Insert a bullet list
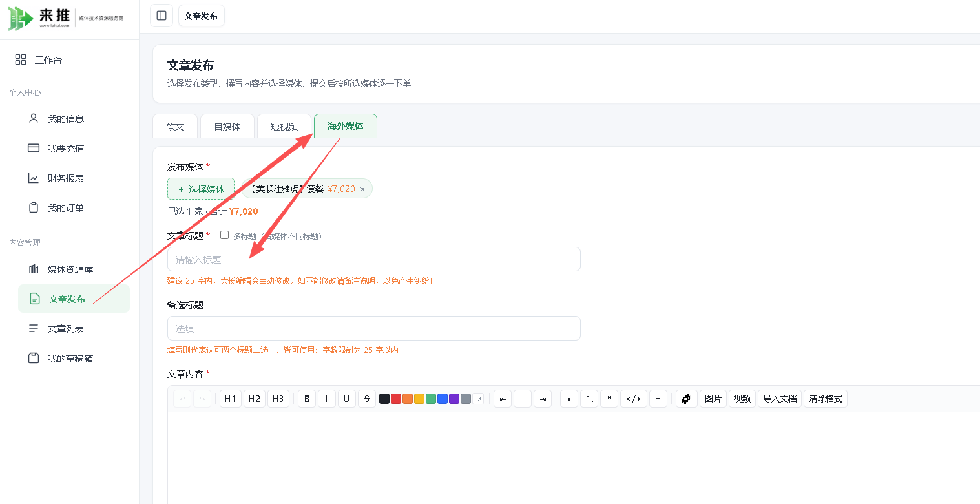This screenshot has width=980, height=504. [x=569, y=399]
